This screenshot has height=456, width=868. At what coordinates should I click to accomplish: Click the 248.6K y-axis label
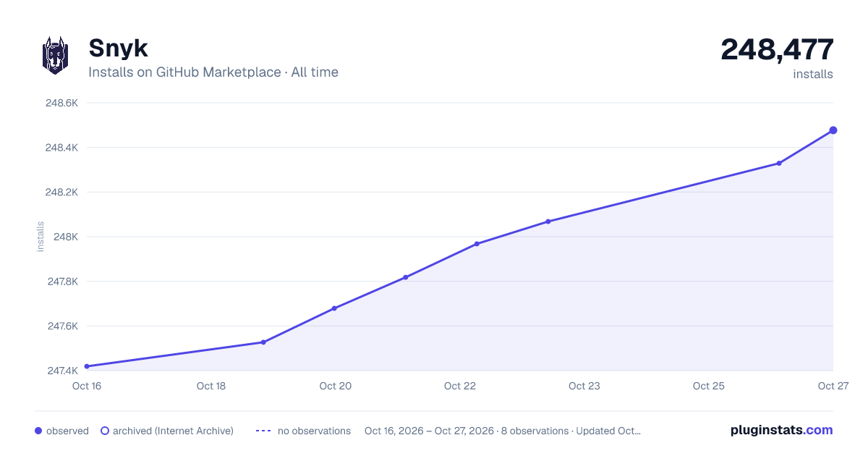click(x=61, y=104)
